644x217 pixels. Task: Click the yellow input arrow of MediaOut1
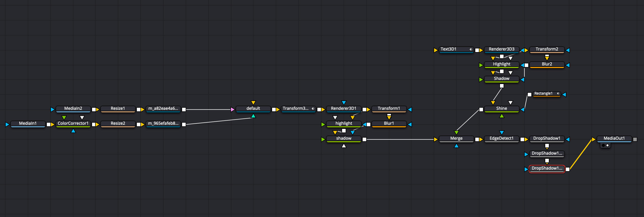pyautogui.click(x=594, y=139)
